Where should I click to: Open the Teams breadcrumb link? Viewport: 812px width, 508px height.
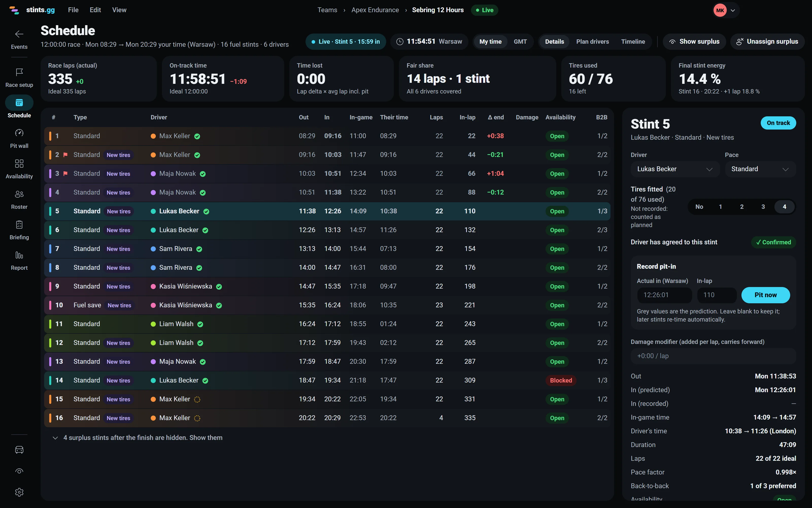tap(327, 10)
